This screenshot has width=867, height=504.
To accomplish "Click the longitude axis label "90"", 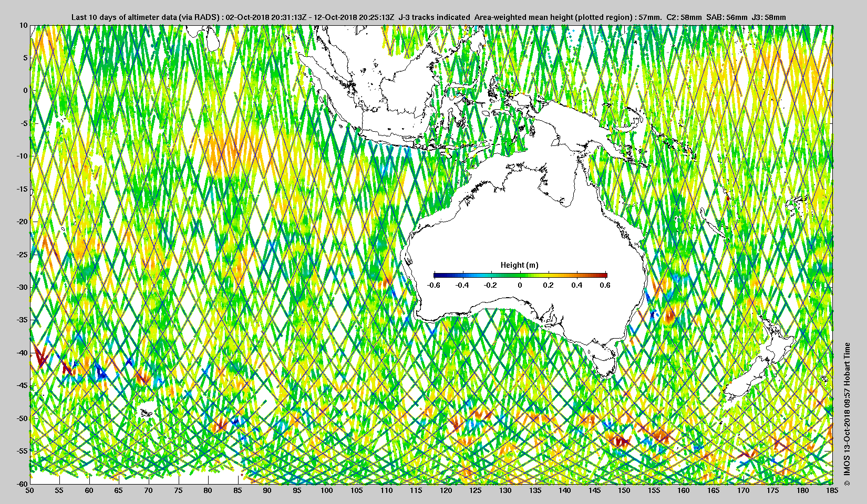I will click(267, 491).
